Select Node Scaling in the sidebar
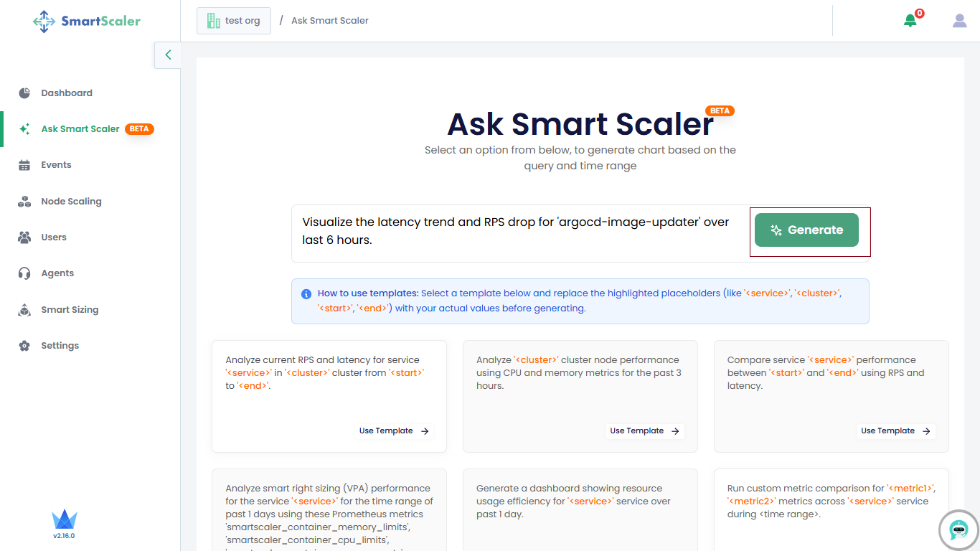Screen dimensions: 980x551 (71, 202)
